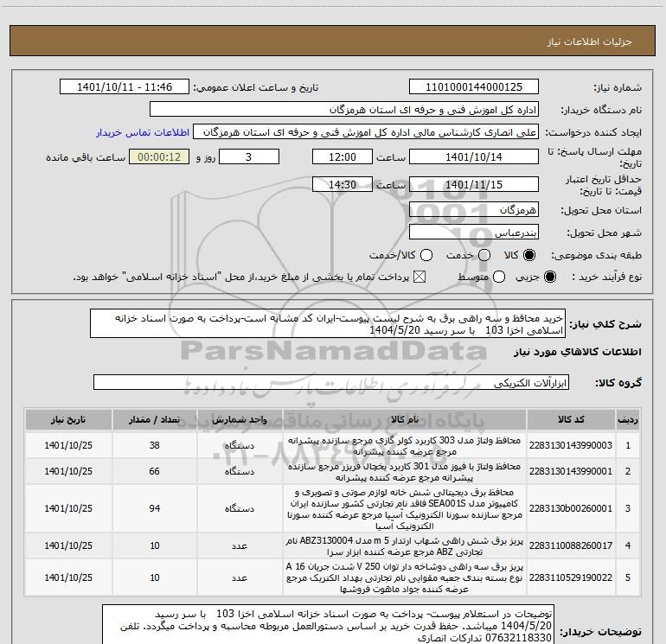
Task: Click the تعداد / مقدار column header
Action: [x=154, y=419]
